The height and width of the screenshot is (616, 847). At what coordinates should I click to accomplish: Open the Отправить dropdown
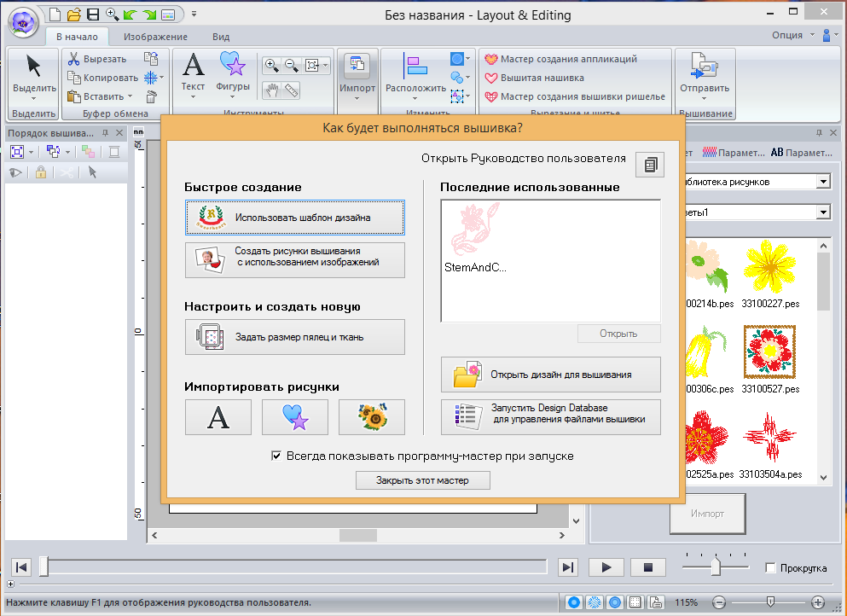[x=704, y=98]
